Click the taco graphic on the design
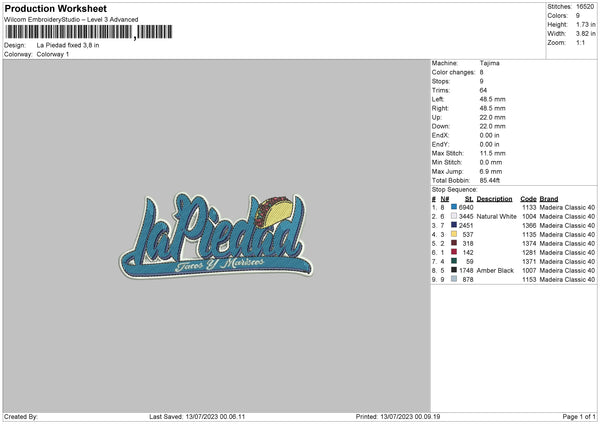The width and height of the screenshot is (600, 424). (274, 211)
